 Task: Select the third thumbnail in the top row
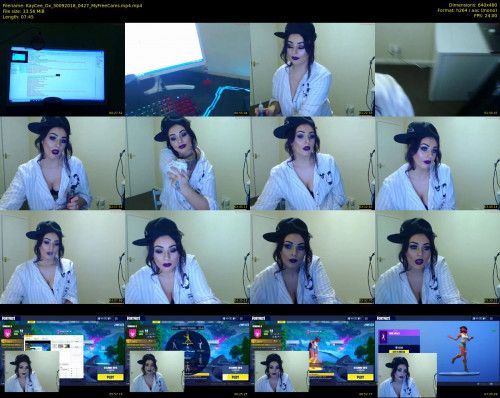click(312, 69)
